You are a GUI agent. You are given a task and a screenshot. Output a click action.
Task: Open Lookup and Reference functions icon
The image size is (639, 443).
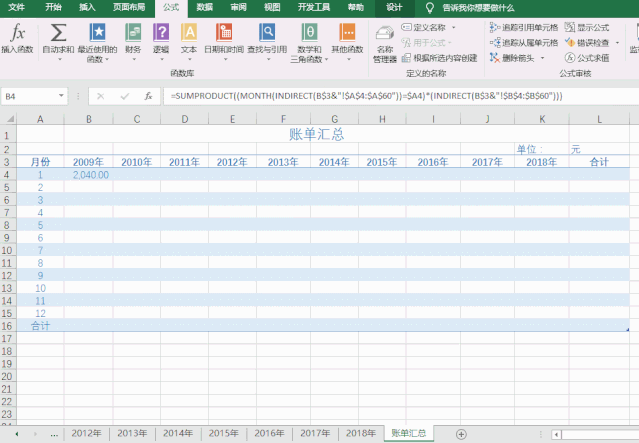(x=267, y=32)
